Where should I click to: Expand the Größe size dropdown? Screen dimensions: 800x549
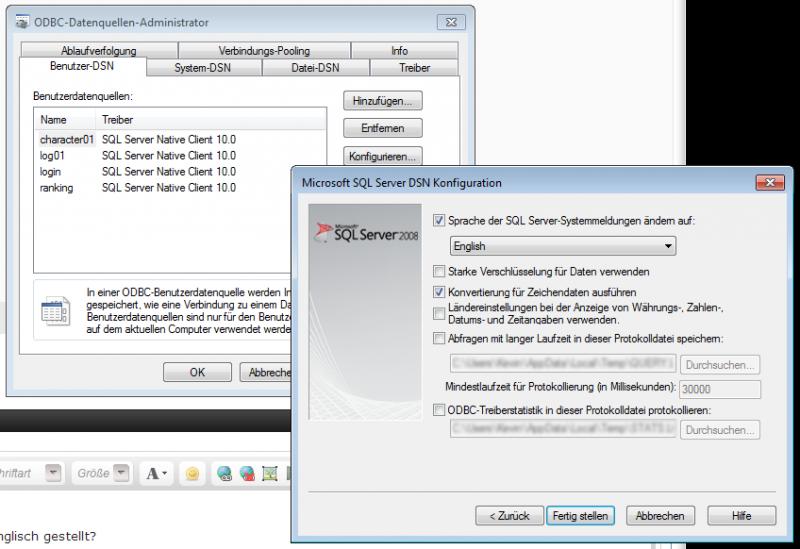point(121,473)
